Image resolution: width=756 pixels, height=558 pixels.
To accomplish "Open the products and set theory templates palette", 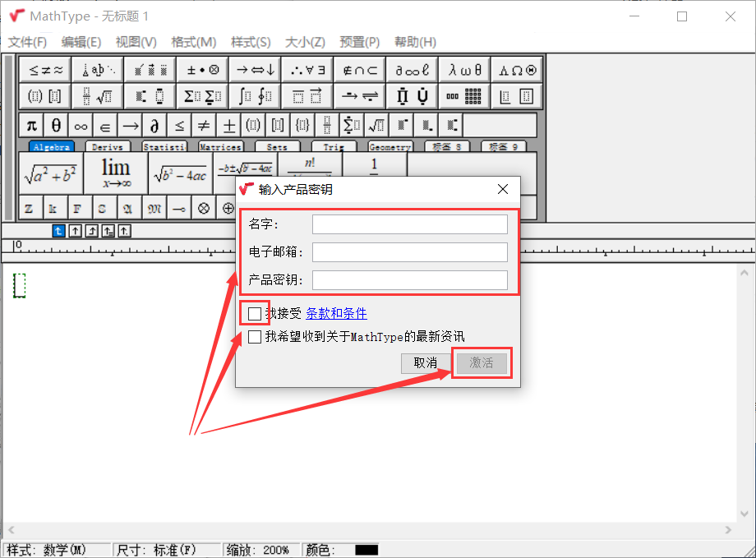I will click(413, 96).
